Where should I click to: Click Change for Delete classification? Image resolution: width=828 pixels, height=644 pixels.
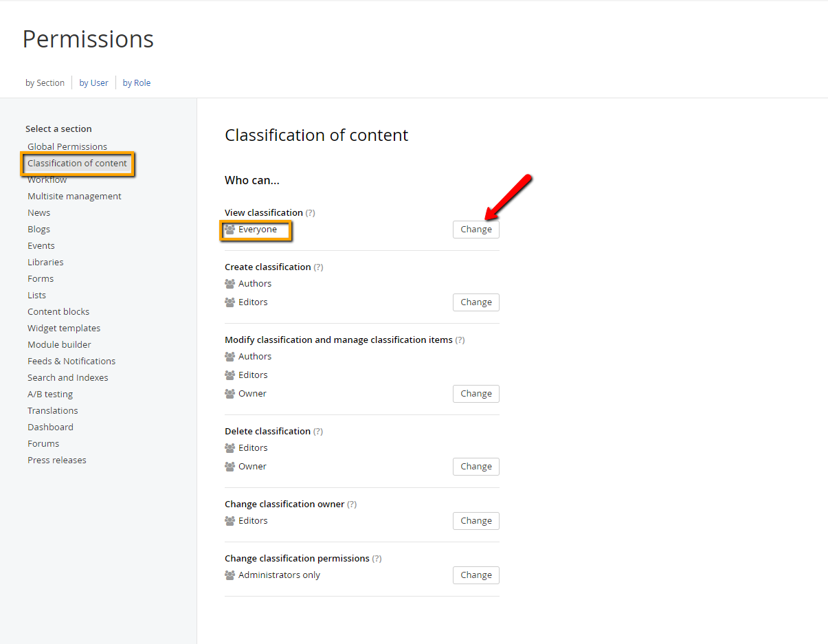tap(476, 467)
